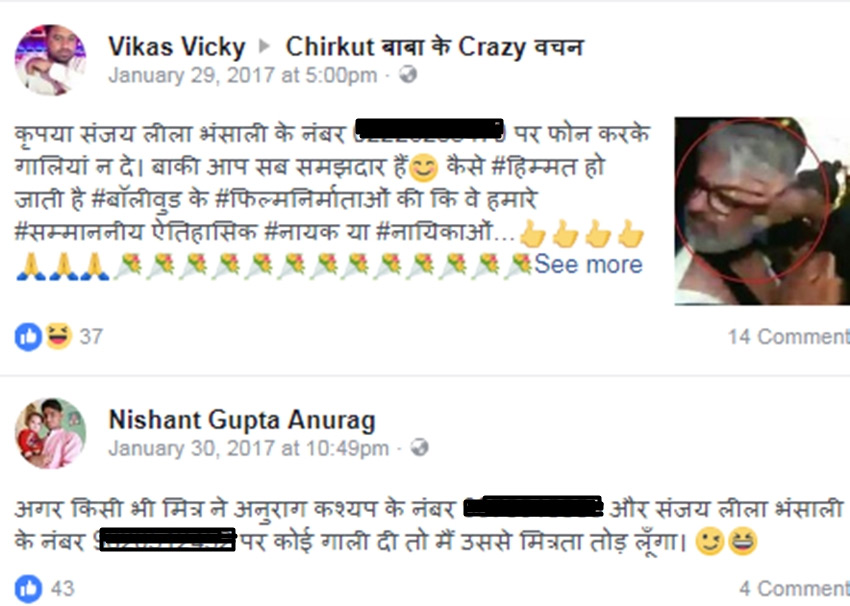
Task: Click the Nishant Gupta Anurag author name
Action: pos(242,420)
